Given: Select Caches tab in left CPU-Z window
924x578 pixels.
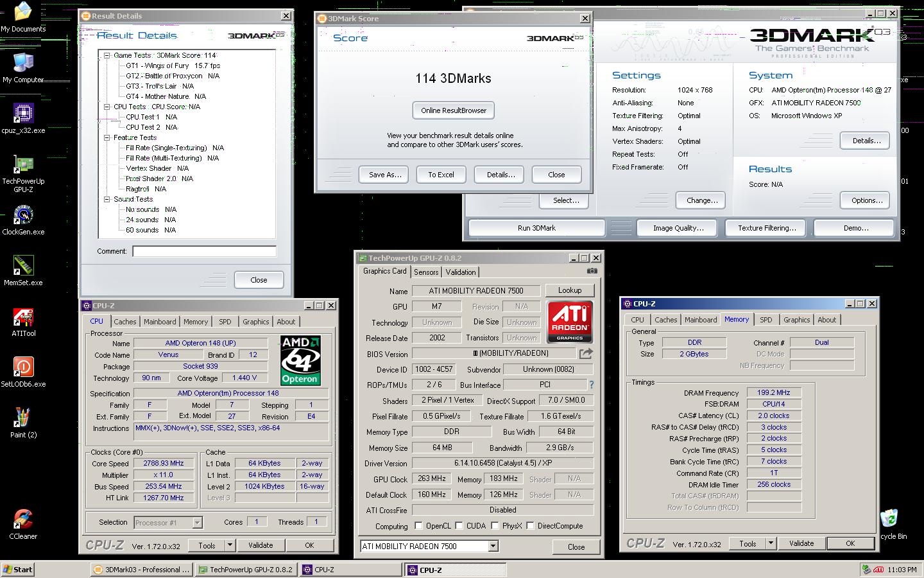Looking at the screenshot, I should click(x=125, y=322).
